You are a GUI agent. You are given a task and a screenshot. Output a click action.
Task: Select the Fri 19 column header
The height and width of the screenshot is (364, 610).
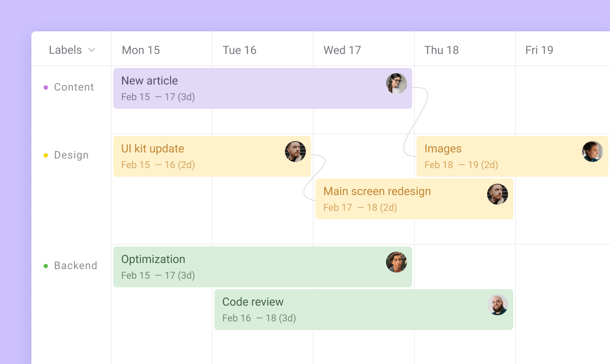(539, 50)
